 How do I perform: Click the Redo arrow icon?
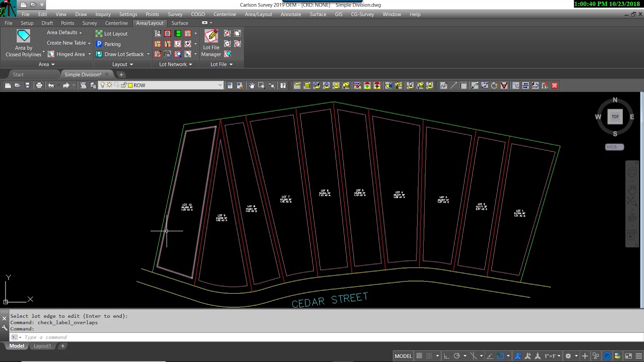pyautogui.click(x=66, y=85)
